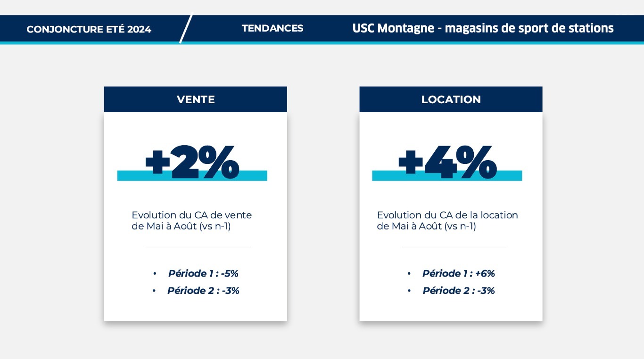The height and width of the screenshot is (359, 644).
Task: Click the thin divider line in Vente card
Action: point(198,247)
